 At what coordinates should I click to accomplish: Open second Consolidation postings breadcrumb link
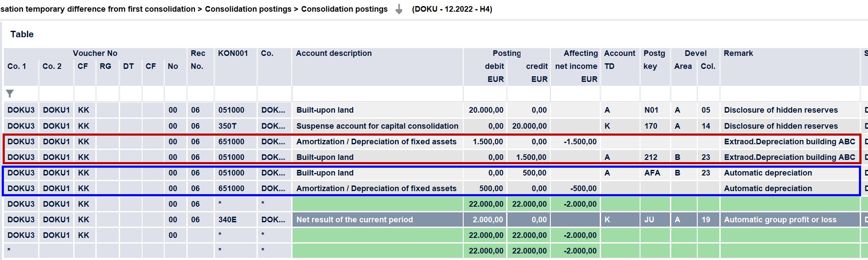344,9
